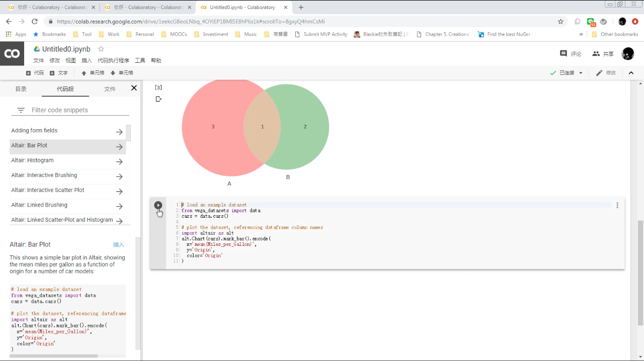
Task: Open the Other bookmarks folder
Action: coord(615,34)
